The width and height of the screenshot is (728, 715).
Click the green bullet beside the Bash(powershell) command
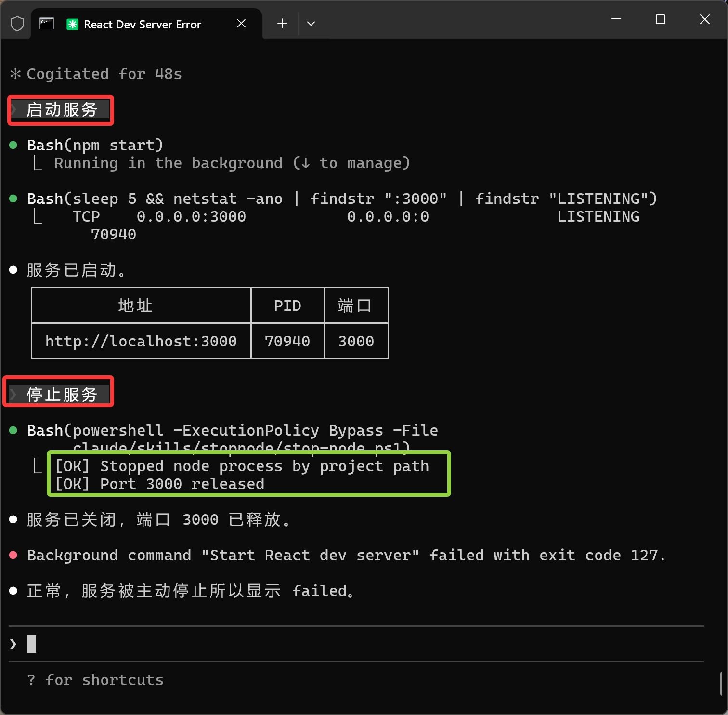point(13,430)
